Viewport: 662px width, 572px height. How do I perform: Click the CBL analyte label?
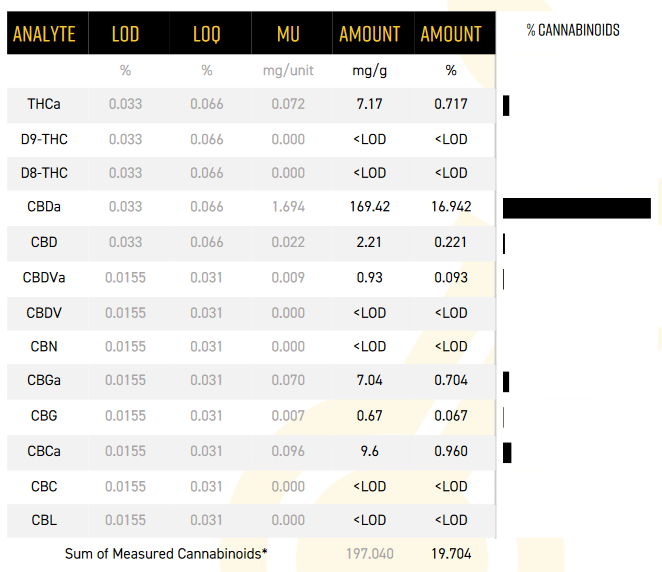(44, 520)
